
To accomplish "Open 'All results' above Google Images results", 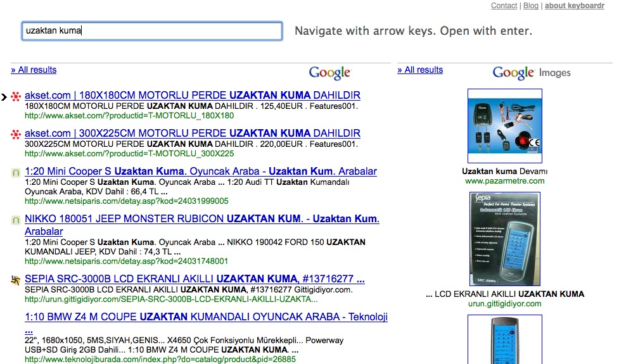I will pos(420,70).
